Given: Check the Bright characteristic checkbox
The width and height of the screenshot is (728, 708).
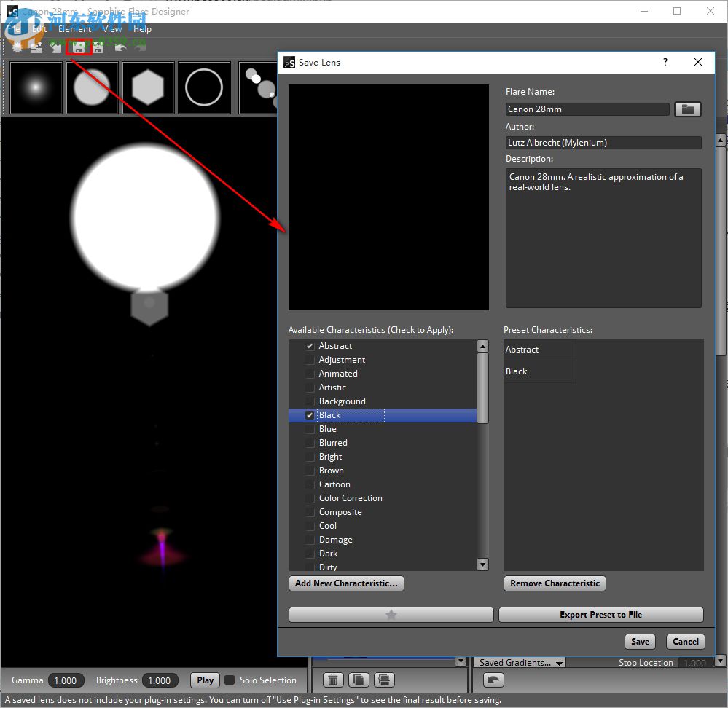Looking at the screenshot, I should (310, 457).
